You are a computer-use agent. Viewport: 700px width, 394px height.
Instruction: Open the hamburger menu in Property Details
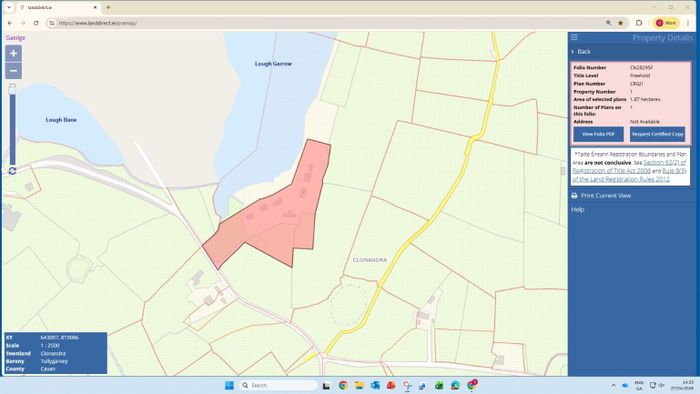click(x=575, y=37)
